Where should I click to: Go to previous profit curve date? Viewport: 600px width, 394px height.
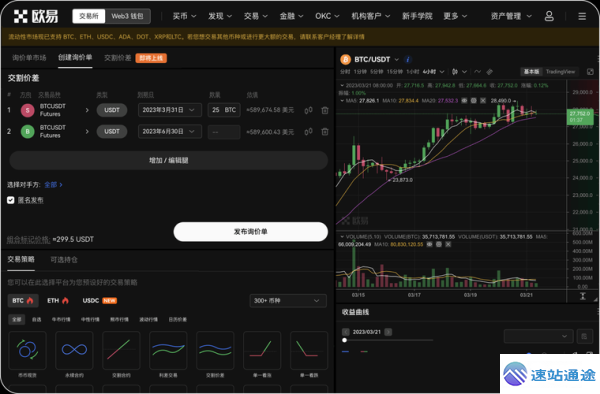[x=346, y=332]
